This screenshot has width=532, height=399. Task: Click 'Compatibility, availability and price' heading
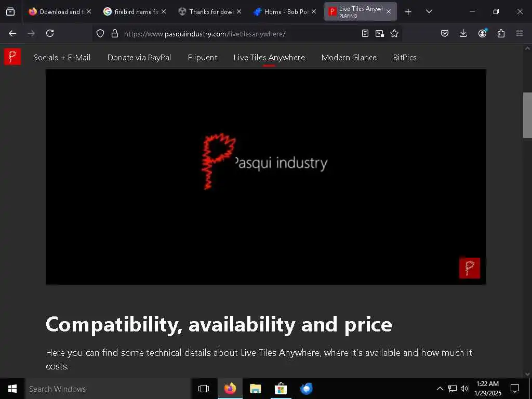(219, 325)
